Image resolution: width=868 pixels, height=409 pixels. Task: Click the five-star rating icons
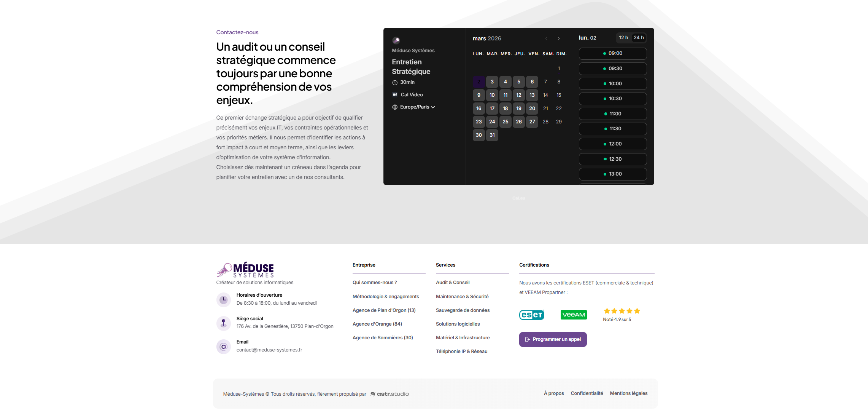coord(622,311)
